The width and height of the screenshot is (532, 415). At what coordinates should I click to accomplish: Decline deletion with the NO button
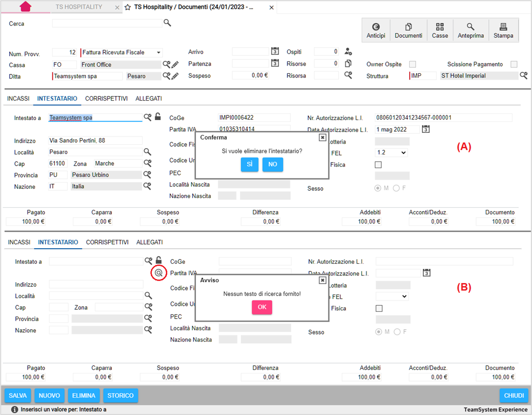[272, 164]
